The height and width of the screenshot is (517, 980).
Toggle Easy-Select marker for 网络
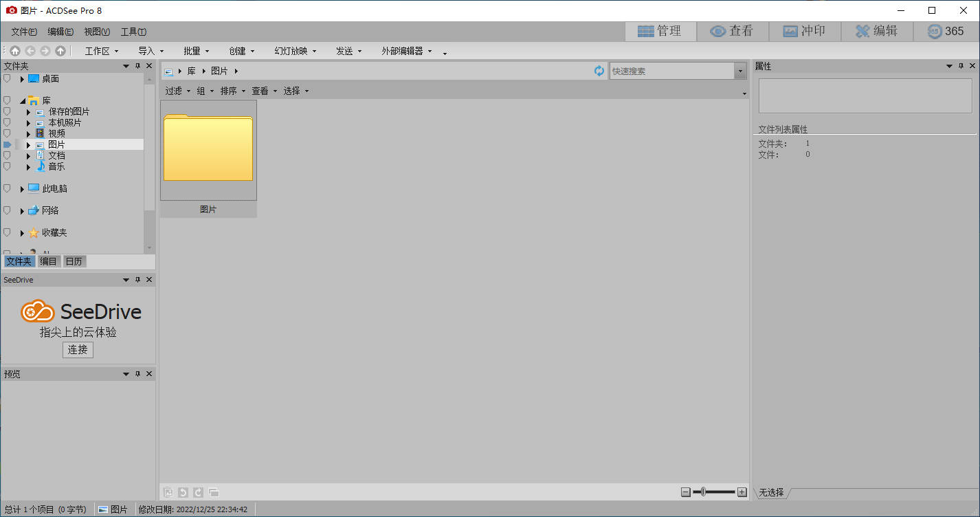pos(7,210)
